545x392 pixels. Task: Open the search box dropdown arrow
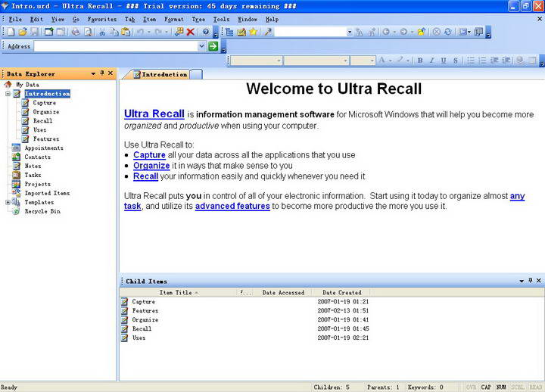[x=349, y=33]
